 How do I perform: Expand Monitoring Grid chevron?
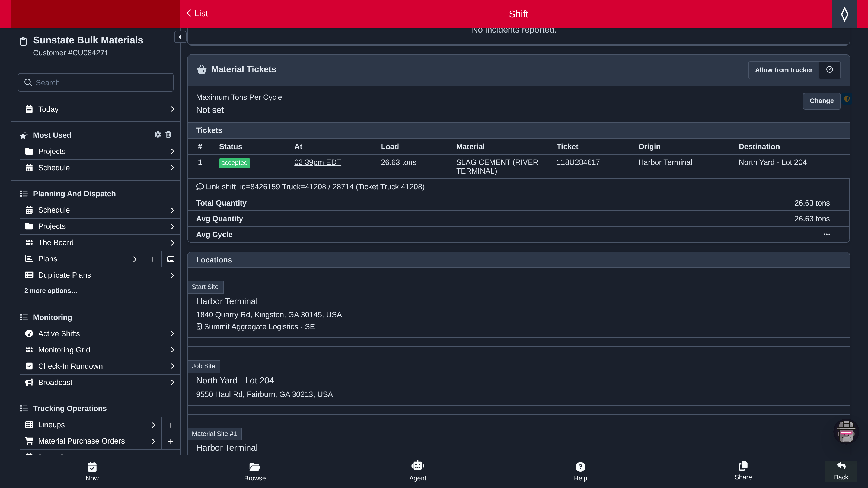pyautogui.click(x=172, y=350)
